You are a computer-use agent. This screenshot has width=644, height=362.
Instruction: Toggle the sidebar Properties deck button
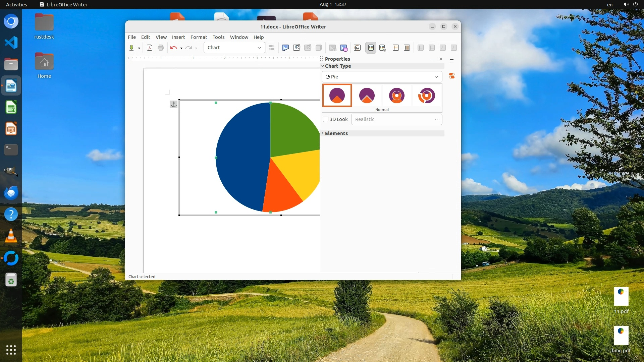[x=452, y=76]
